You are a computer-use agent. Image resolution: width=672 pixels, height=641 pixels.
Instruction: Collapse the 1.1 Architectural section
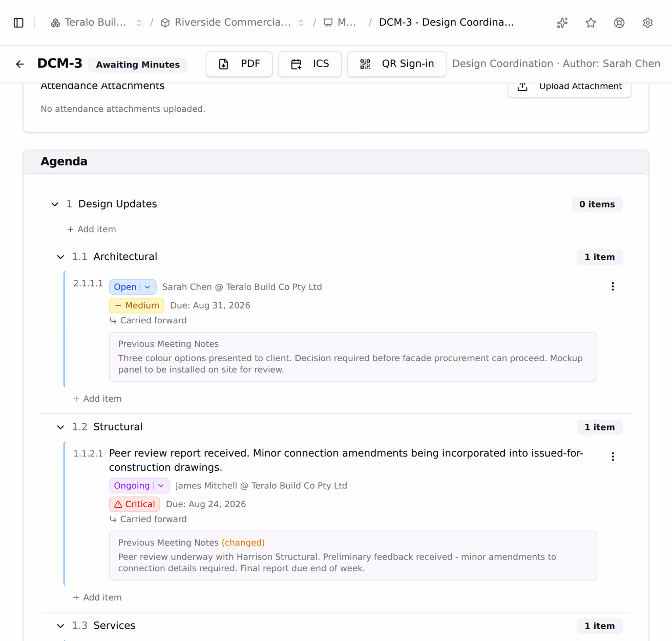60,257
